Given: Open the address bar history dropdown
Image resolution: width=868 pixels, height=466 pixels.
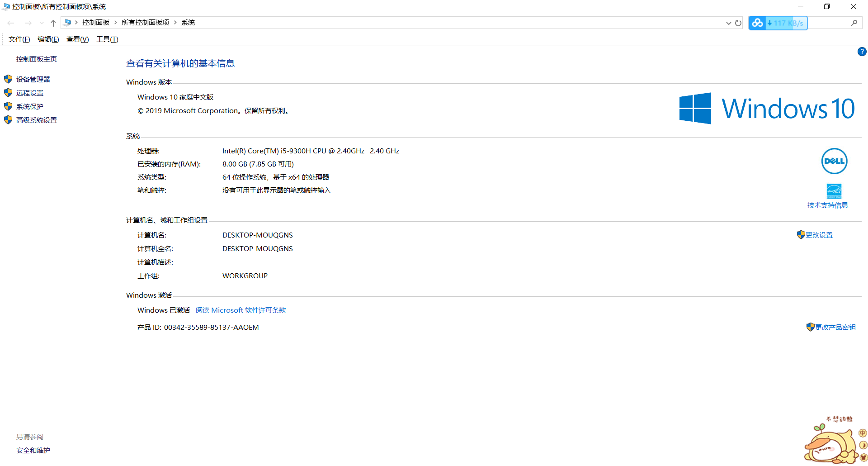Looking at the screenshot, I should pos(728,23).
